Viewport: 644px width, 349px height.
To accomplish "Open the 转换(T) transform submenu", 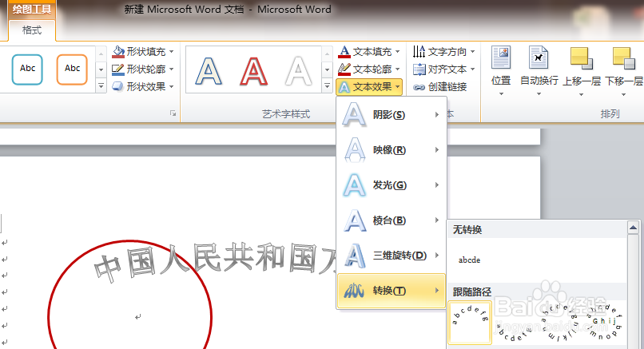I will [x=392, y=291].
